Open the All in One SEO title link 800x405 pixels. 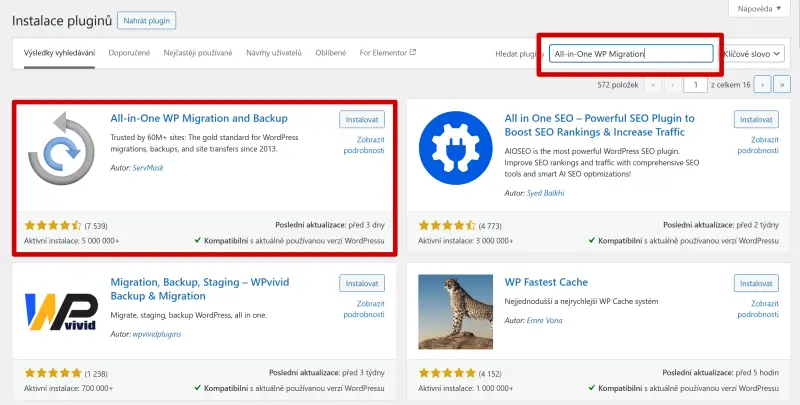599,125
